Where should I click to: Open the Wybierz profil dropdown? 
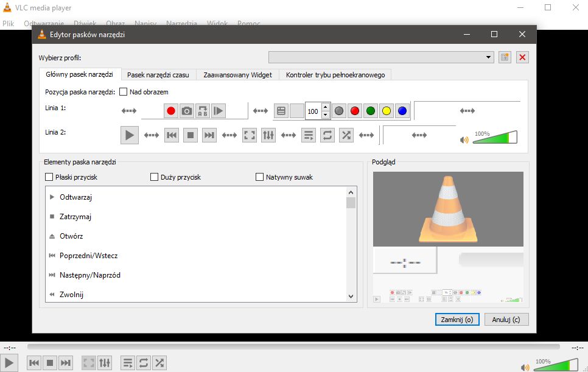click(380, 57)
